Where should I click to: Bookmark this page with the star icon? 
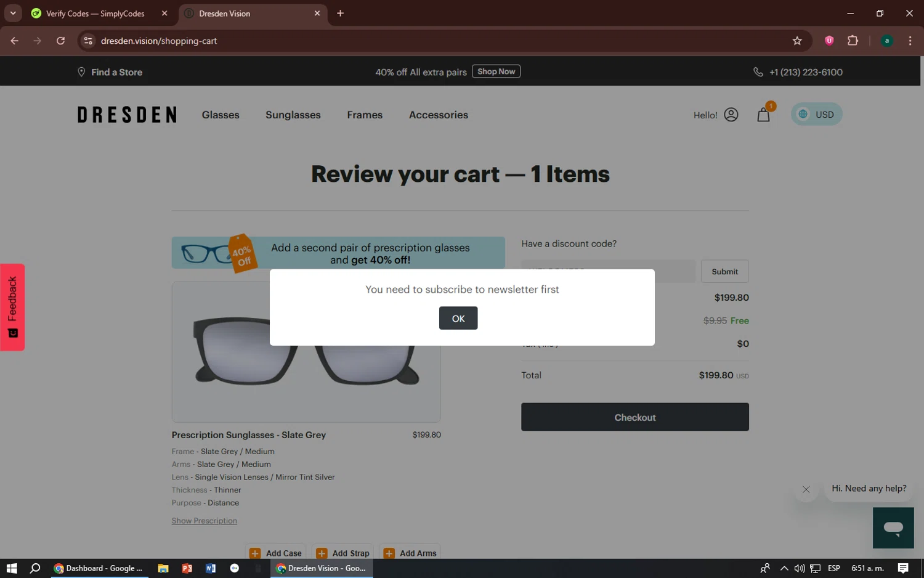[797, 41]
